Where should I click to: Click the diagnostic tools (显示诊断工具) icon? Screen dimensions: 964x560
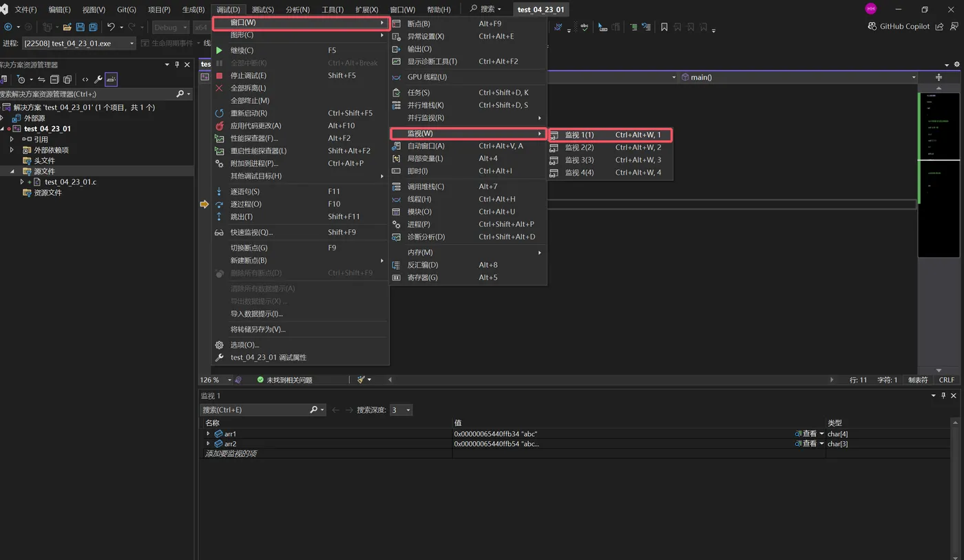click(x=396, y=61)
